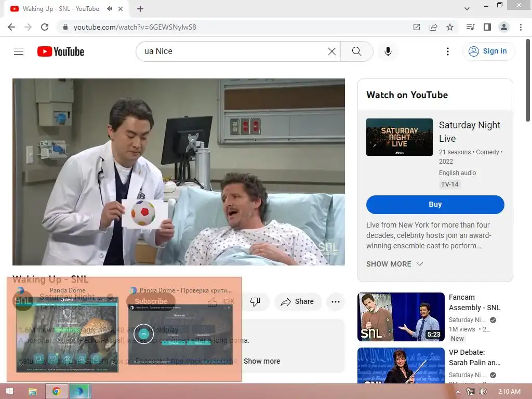Screen dimensions: 532x399
Task: Open media controls in Chrome toolbar
Action: (x=470, y=27)
